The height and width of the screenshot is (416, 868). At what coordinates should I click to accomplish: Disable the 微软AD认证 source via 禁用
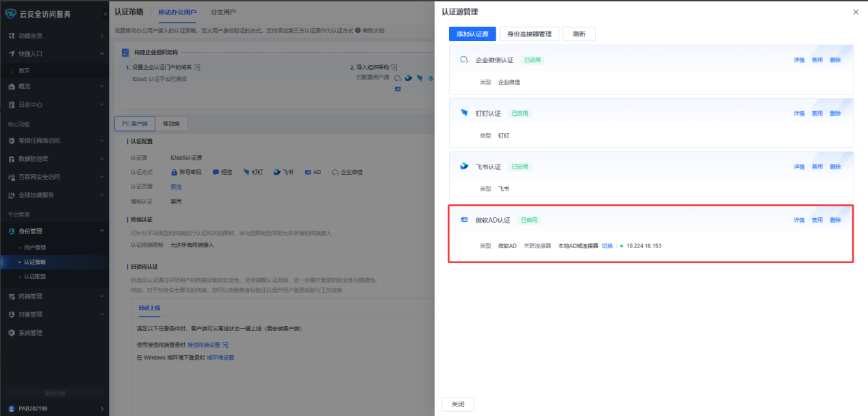817,220
